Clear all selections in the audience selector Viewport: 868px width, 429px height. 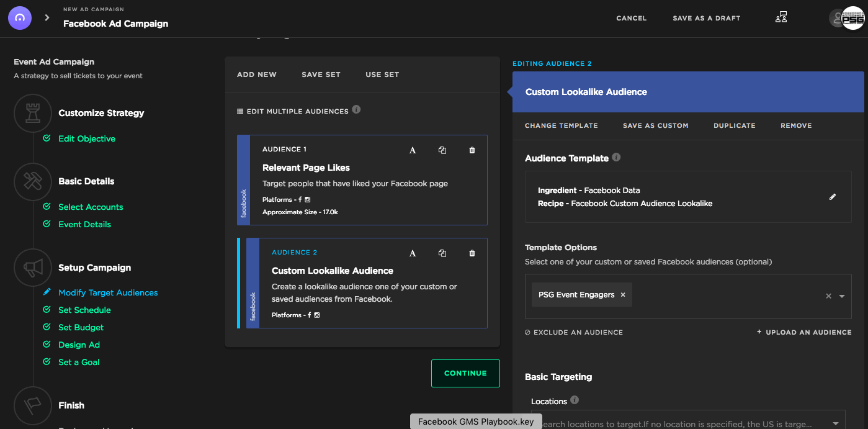828,296
